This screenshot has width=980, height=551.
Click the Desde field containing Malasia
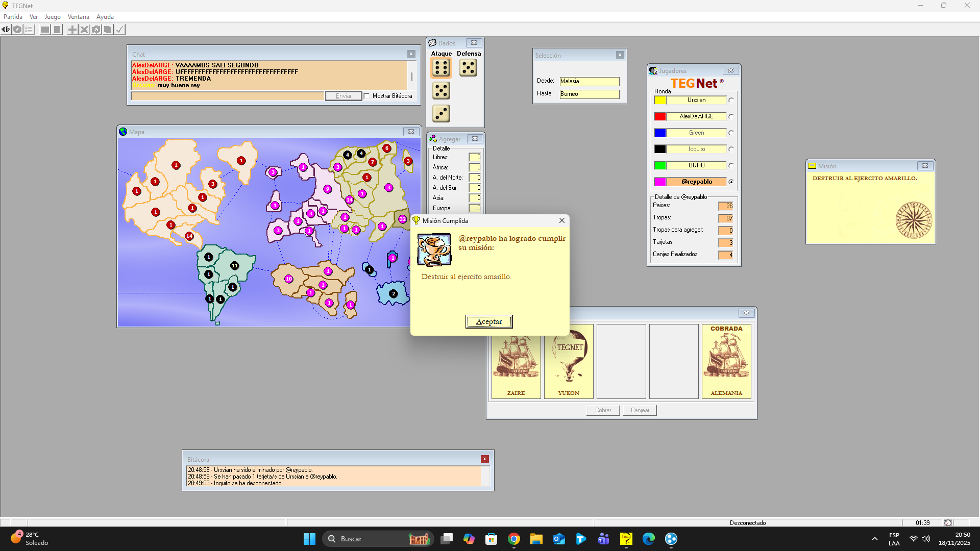tap(589, 82)
